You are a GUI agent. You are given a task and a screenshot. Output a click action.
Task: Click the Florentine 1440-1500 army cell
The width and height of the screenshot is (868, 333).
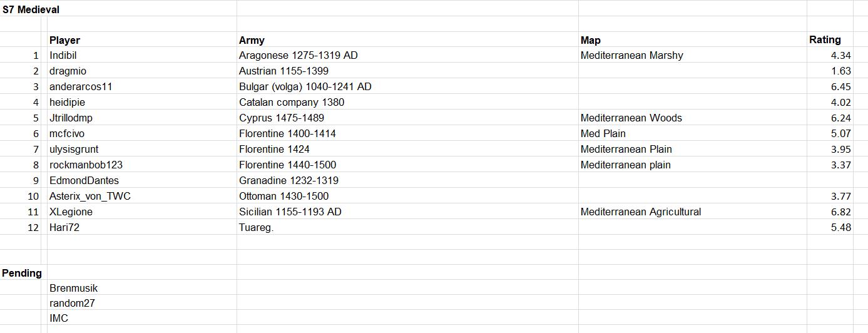click(x=407, y=165)
